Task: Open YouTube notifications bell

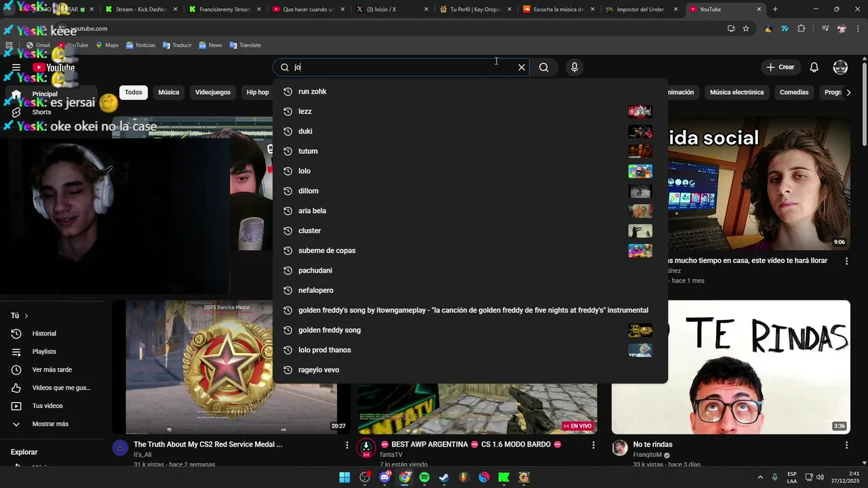Action: pos(814,67)
